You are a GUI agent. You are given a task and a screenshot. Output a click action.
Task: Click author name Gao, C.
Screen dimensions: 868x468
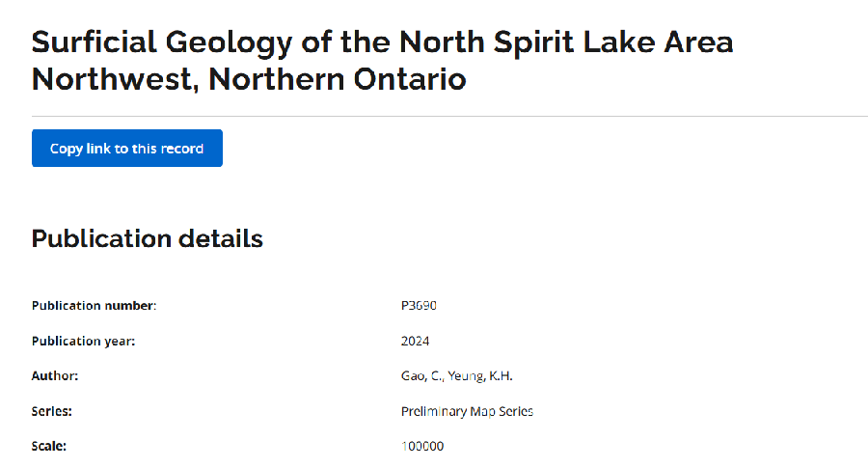421,375
